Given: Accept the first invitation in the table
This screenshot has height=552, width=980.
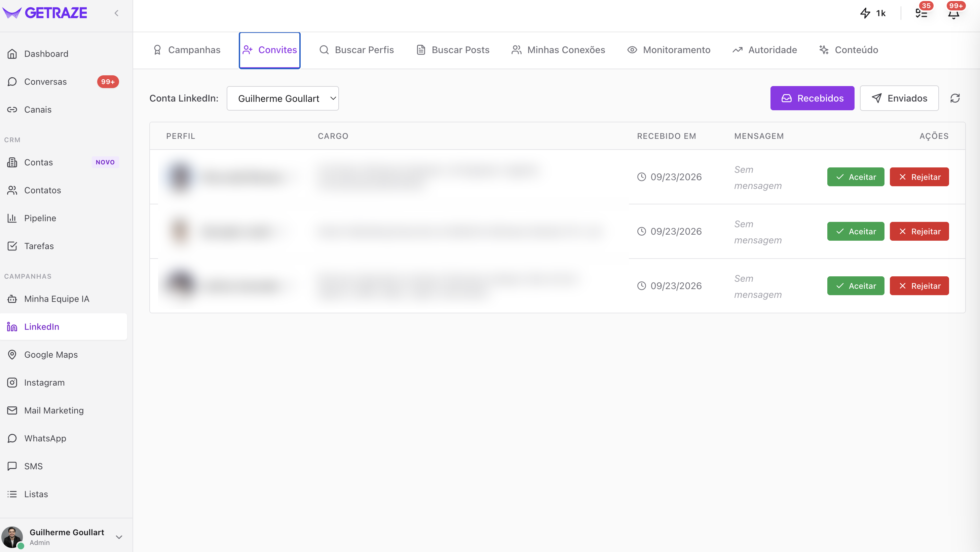Looking at the screenshot, I should click(x=856, y=177).
